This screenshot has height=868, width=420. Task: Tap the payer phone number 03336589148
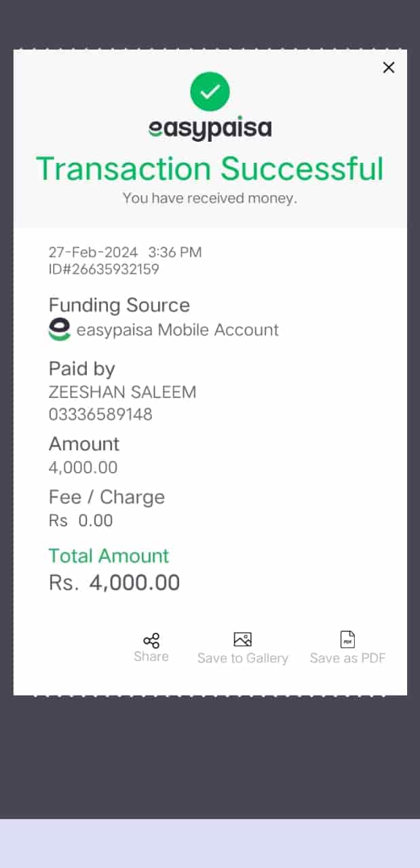(100, 414)
